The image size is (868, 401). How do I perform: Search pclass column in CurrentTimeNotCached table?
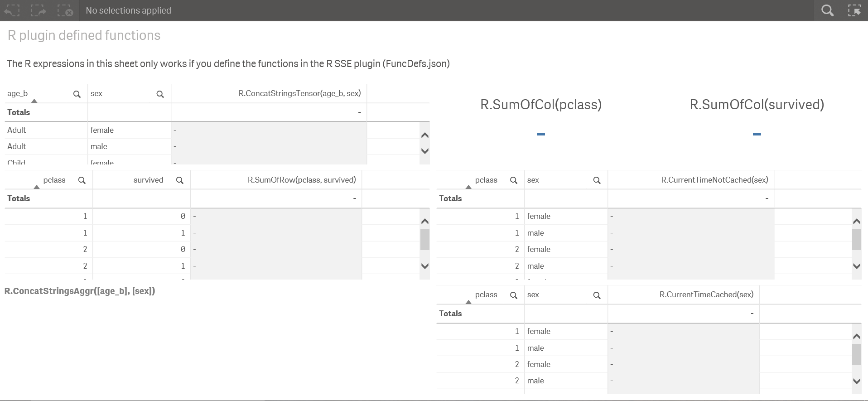(x=514, y=180)
